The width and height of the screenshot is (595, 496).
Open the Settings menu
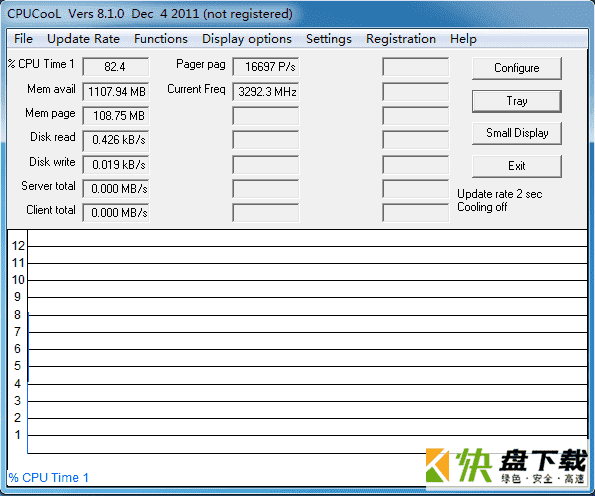pyautogui.click(x=329, y=39)
